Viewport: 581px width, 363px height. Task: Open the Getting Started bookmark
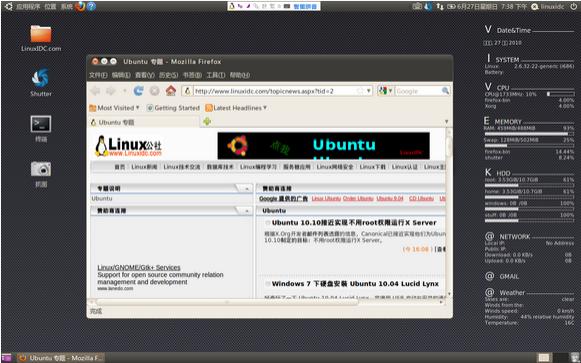click(x=173, y=108)
